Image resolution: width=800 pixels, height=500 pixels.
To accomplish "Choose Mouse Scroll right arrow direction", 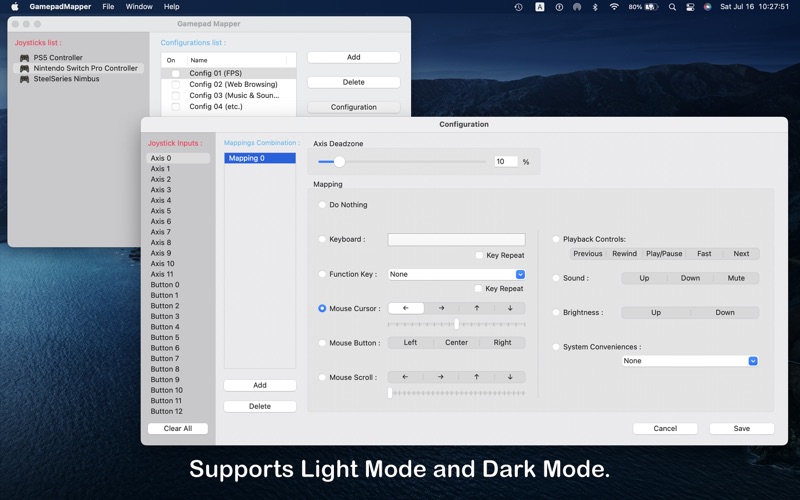I will tap(441, 377).
